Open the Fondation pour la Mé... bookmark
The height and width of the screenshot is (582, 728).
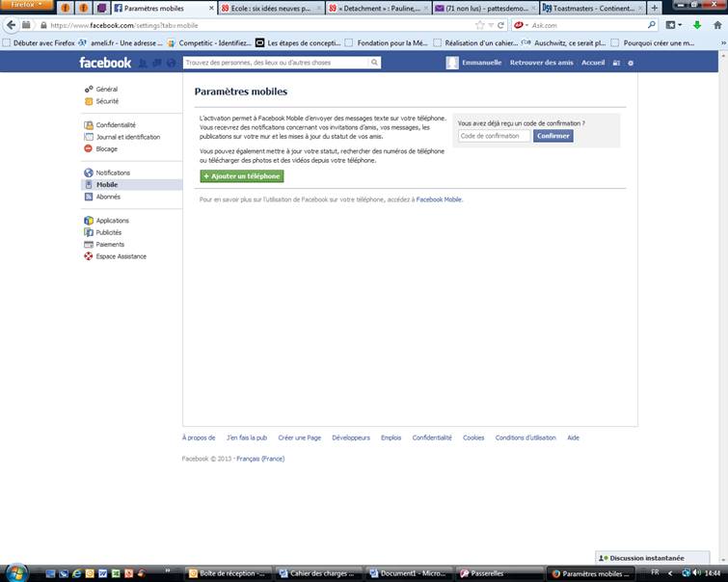387,43
